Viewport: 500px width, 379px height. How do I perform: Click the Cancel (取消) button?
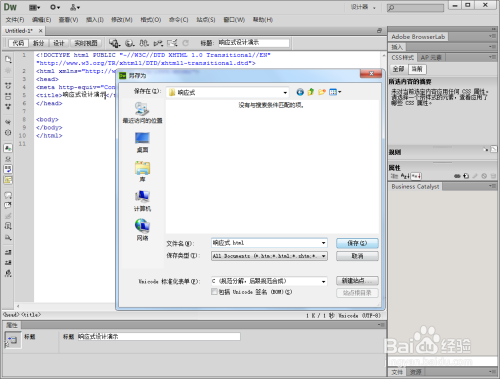pyautogui.click(x=357, y=256)
